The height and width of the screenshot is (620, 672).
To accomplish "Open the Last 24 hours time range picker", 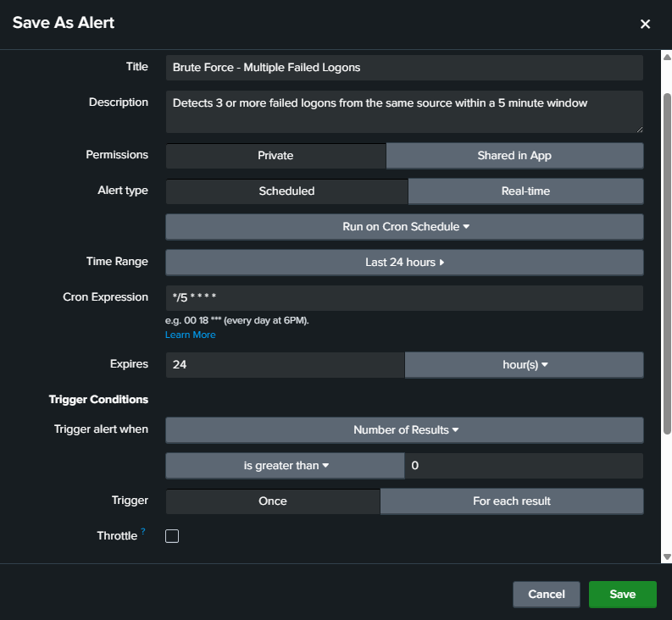I will pos(404,263).
